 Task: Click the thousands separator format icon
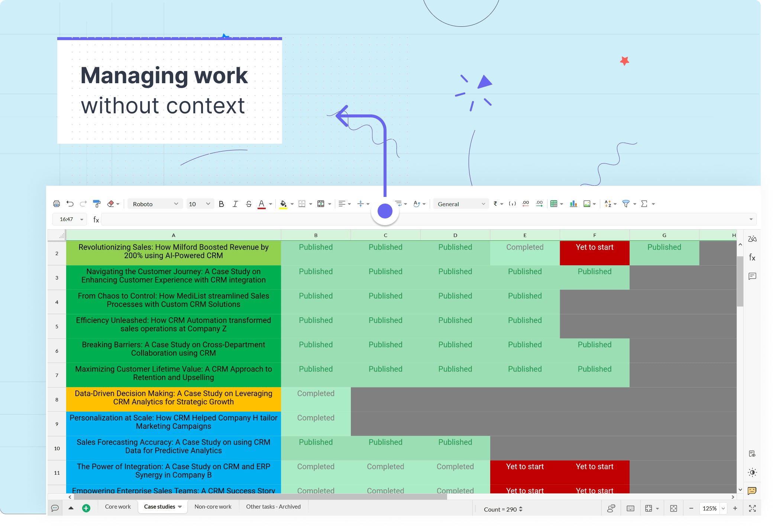click(512, 204)
